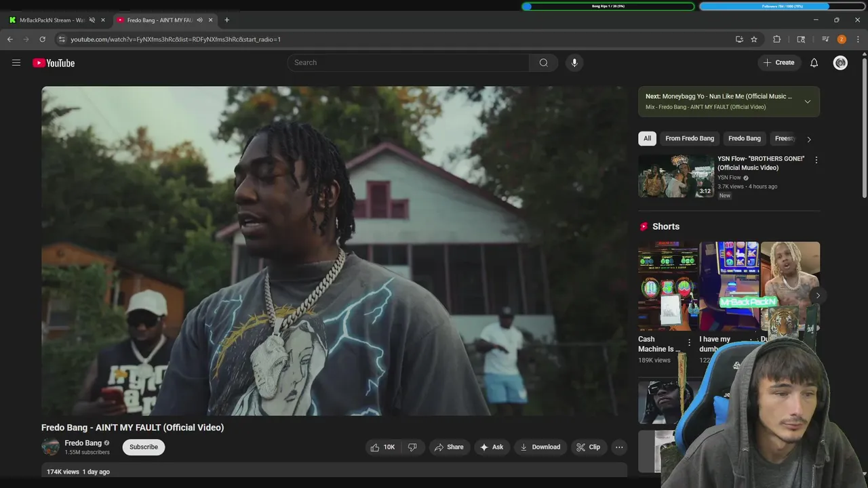Click the Bong Rips progress bar overlay
868x488 pixels.
[608, 6]
